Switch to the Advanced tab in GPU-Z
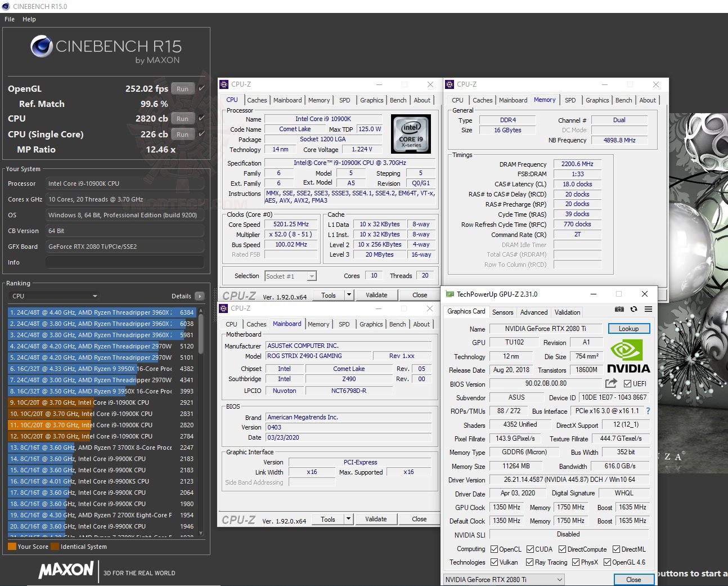This screenshot has width=728, height=586. (x=534, y=312)
